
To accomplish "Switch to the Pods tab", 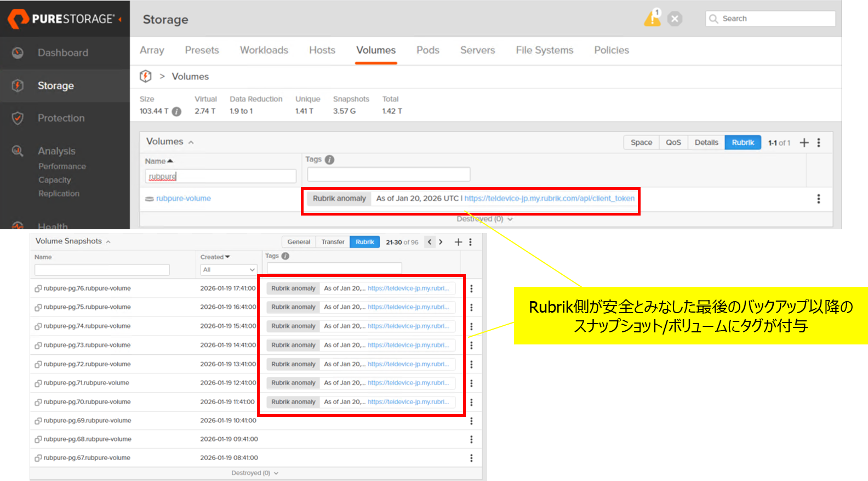I will [x=427, y=50].
